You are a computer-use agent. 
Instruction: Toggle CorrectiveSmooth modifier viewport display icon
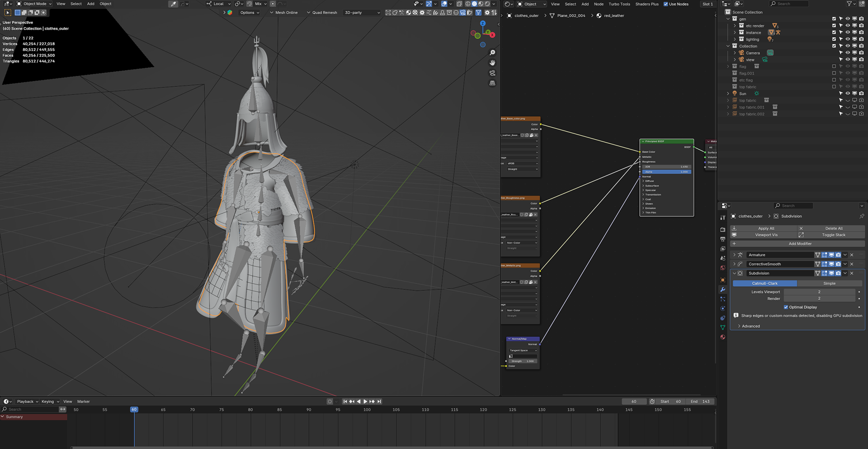[831, 264]
